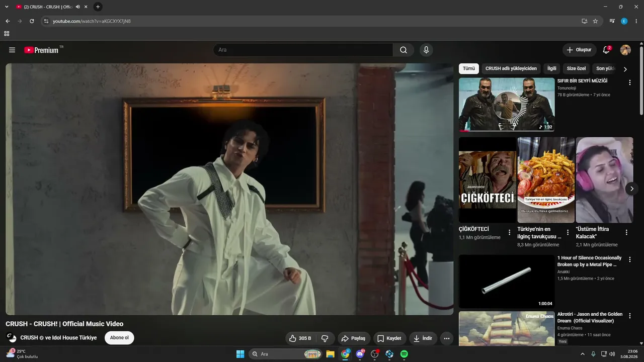
Task: Open the metal pipe video thumbnail
Action: 507,282
